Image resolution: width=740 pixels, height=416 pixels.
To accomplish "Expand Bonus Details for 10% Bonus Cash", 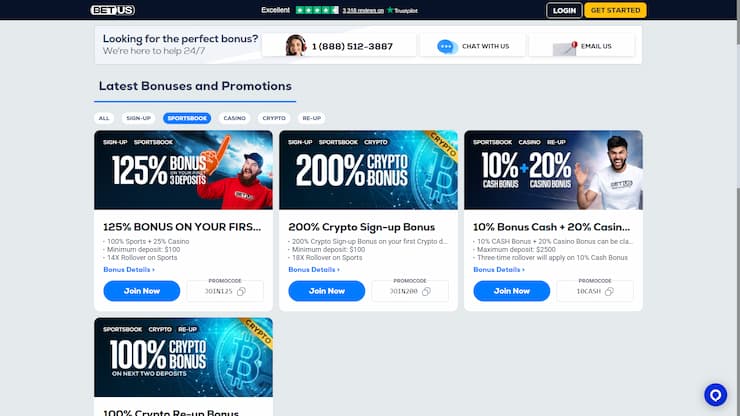I will tap(499, 270).
